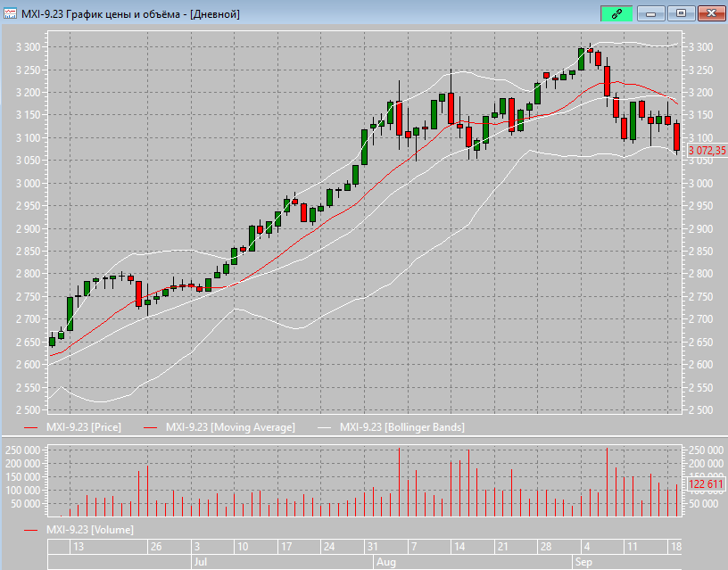Click the Jul month label on time axis
Image resolution: width=728 pixels, height=570 pixels.
coord(201,562)
